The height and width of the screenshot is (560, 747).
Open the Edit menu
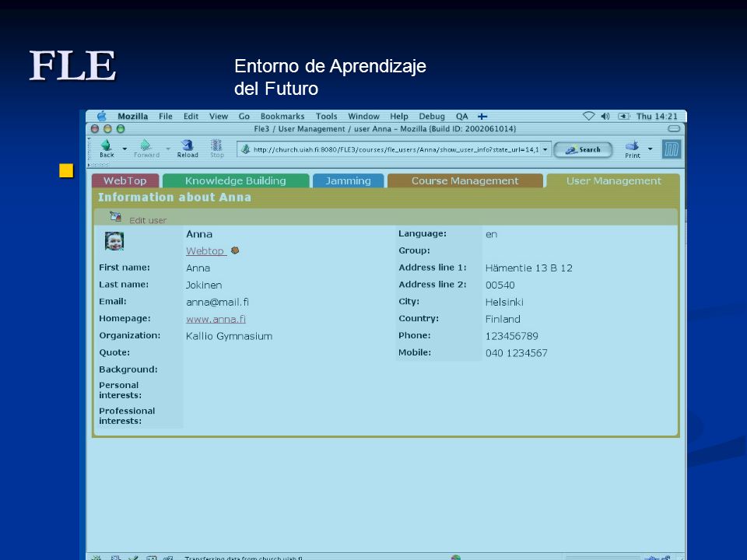tap(191, 116)
